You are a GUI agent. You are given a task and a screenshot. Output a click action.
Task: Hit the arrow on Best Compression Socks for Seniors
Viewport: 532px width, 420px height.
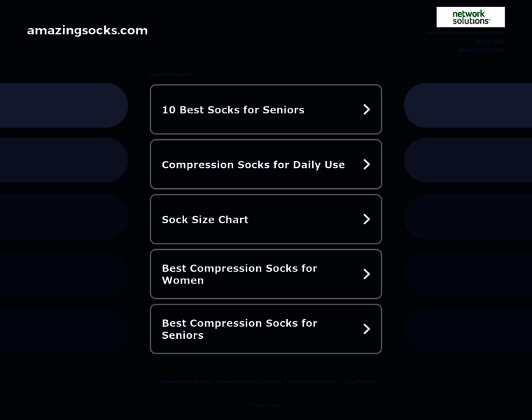(366, 329)
